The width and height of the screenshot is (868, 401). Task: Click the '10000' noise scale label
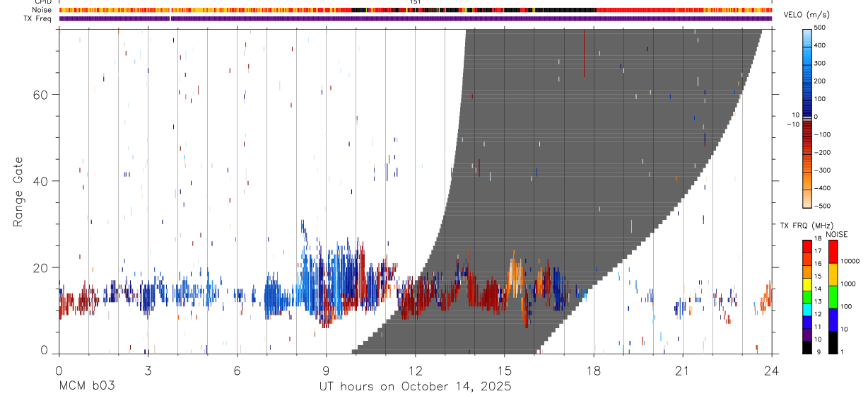click(x=850, y=262)
